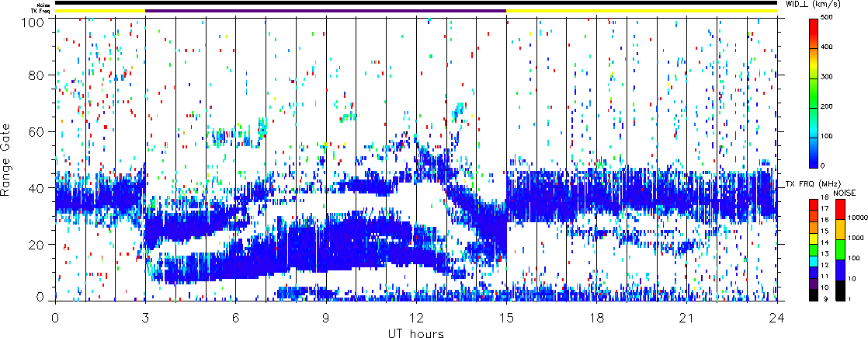Click the 200 label on width colorbar
The height and width of the screenshot is (338, 868).
tap(830, 106)
